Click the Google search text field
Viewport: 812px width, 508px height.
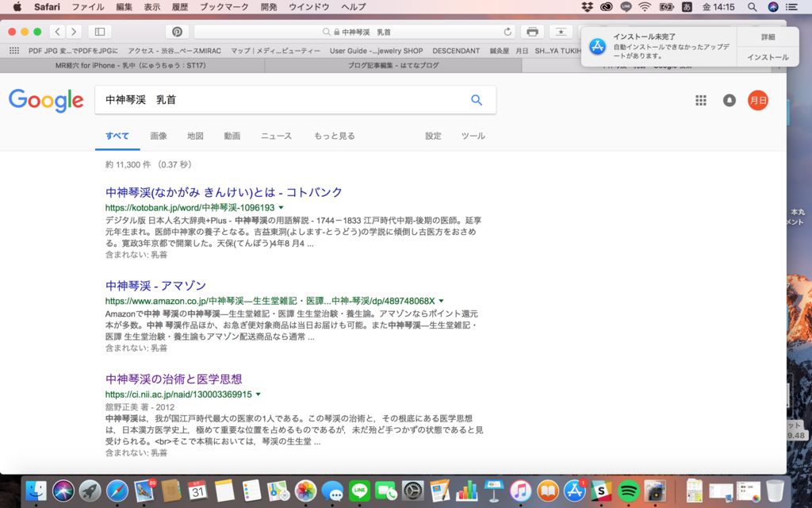point(282,100)
